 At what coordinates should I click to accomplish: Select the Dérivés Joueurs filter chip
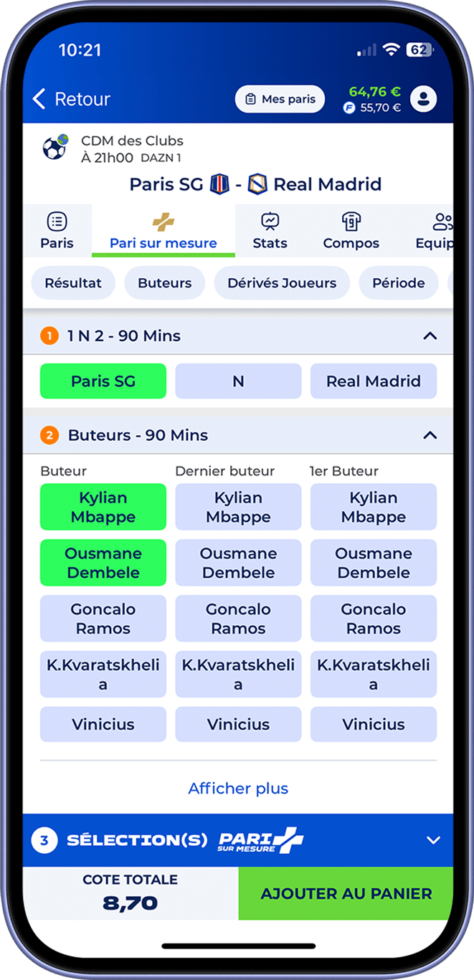(x=282, y=283)
